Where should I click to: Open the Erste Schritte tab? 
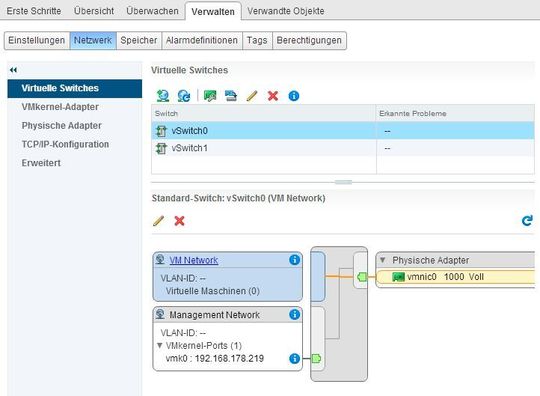point(34,11)
